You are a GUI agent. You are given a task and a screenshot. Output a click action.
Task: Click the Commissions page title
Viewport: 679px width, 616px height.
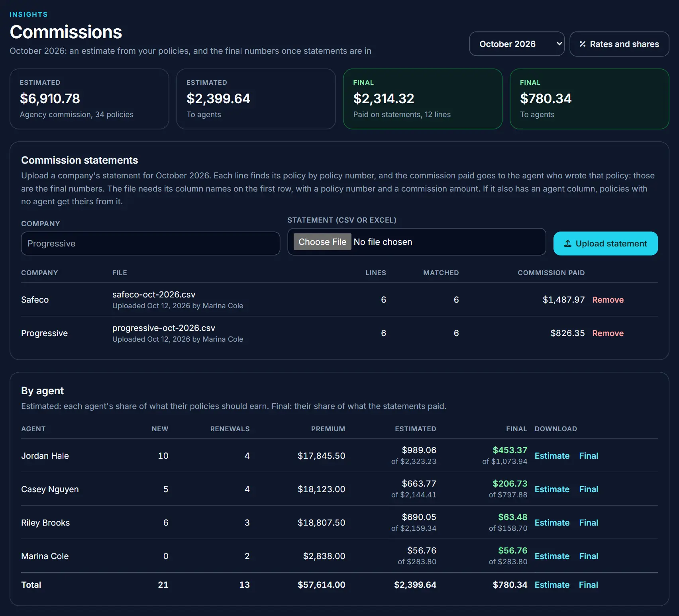pyautogui.click(x=66, y=32)
